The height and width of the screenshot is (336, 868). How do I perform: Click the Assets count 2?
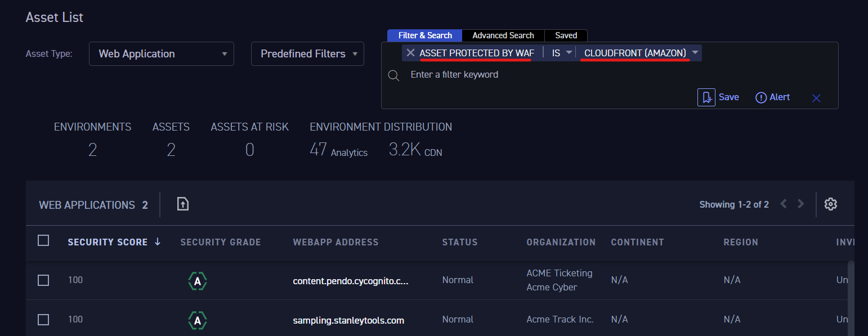coord(171,150)
